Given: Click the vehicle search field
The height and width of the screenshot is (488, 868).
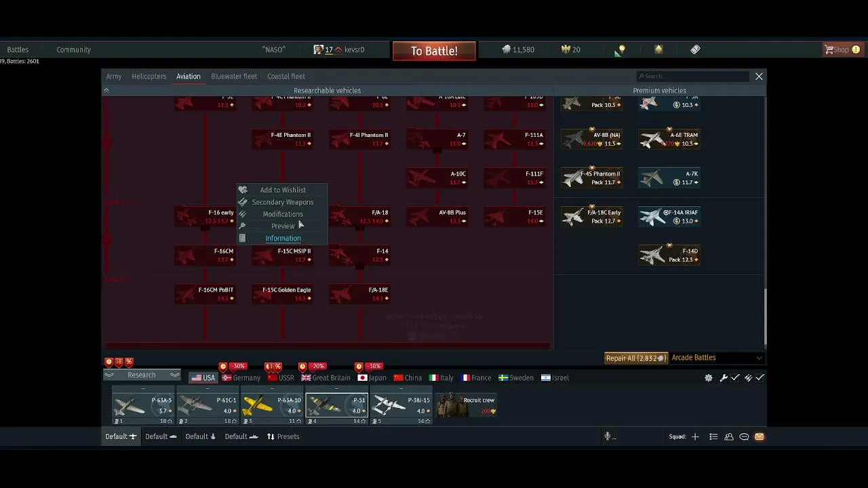Looking at the screenshot, I should coord(692,77).
